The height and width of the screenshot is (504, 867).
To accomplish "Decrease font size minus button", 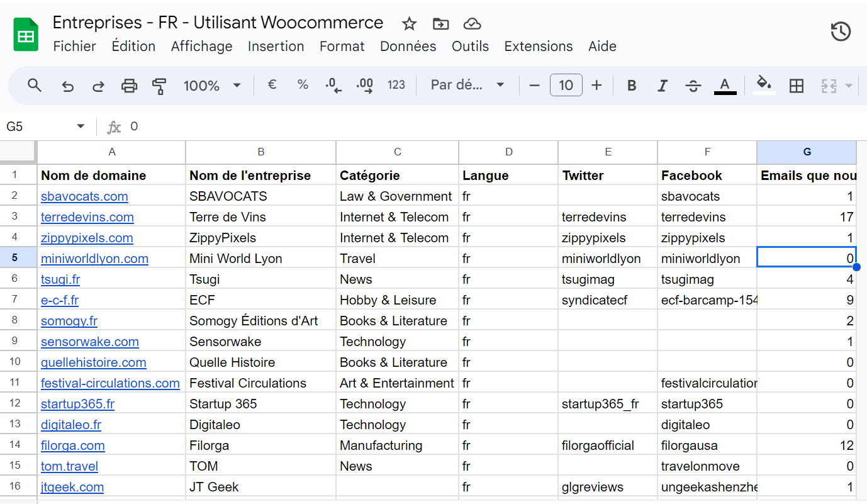I will (x=535, y=86).
